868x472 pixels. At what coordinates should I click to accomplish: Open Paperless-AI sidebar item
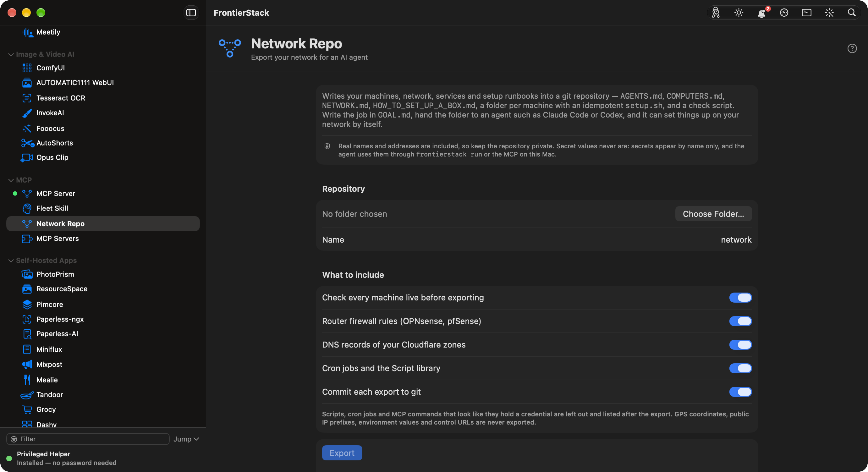pyautogui.click(x=103, y=334)
